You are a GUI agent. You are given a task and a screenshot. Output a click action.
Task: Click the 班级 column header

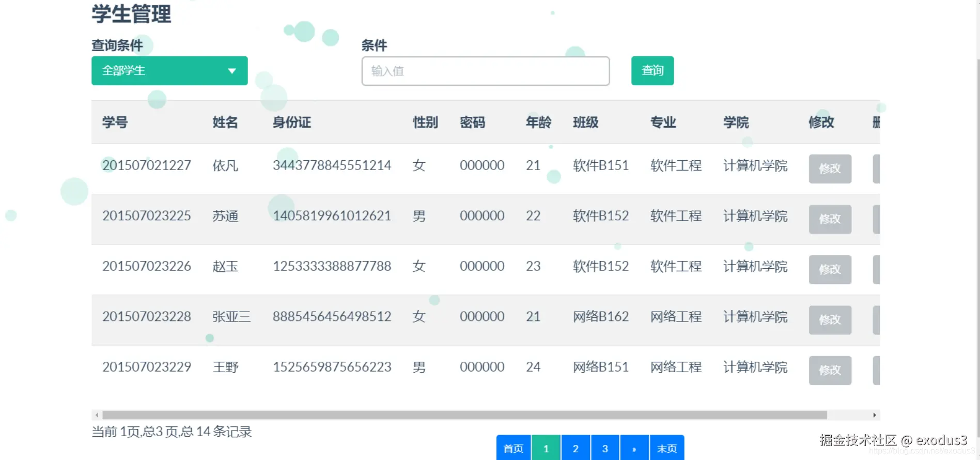586,122
